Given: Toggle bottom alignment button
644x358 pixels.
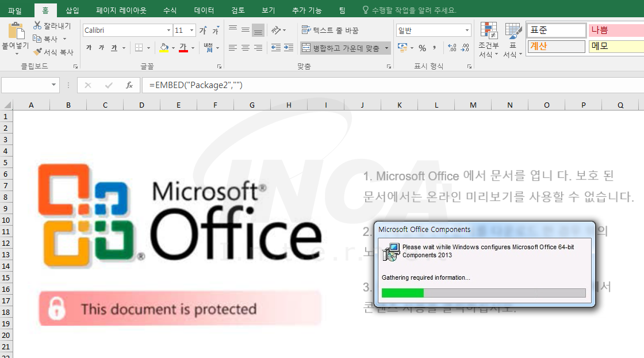Looking at the screenshot, I should 258,30.
